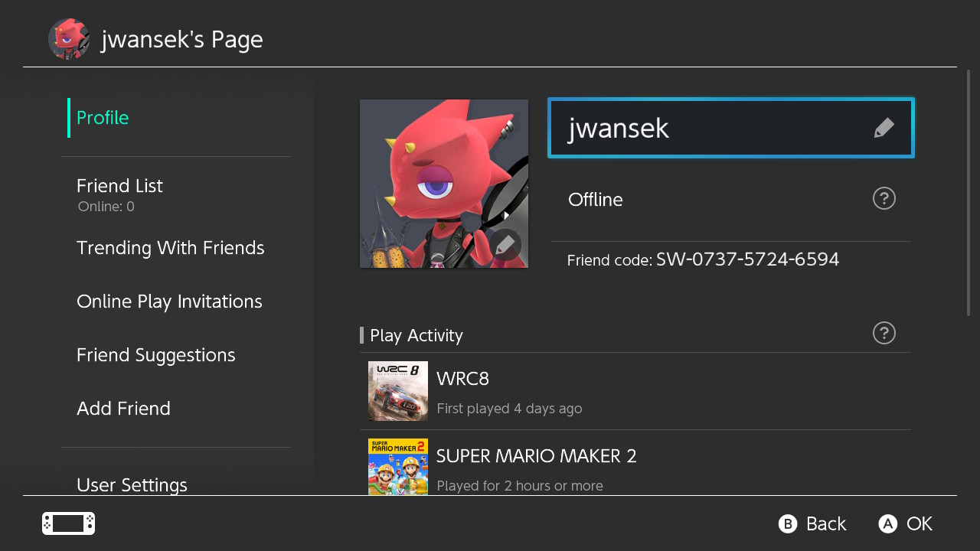Screen dimensions: 980x551
Task: Open Trending With Friends
Action: 170,248
